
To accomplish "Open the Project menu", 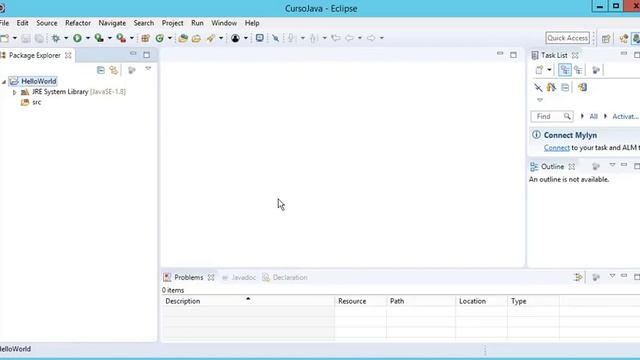I will tap(173, 23).
